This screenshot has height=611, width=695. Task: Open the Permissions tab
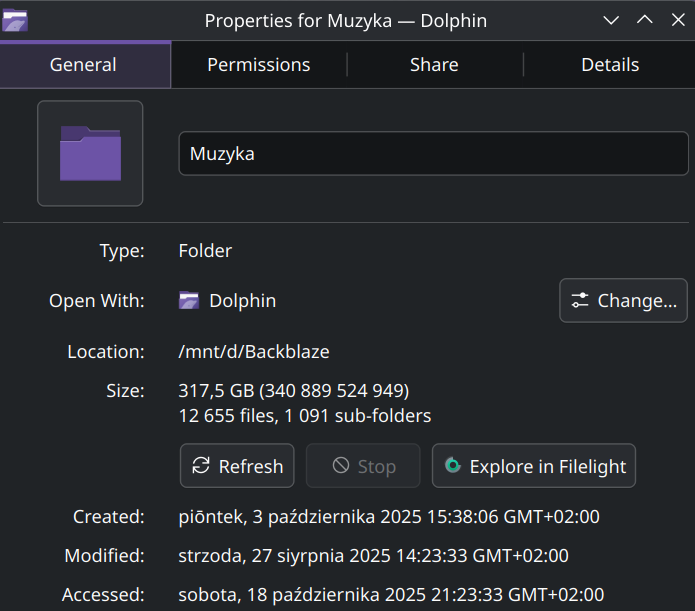259,65
